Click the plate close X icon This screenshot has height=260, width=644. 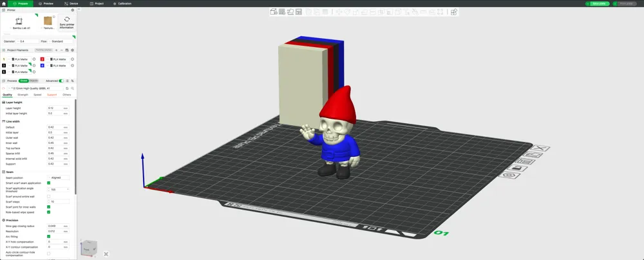[540, 148]
